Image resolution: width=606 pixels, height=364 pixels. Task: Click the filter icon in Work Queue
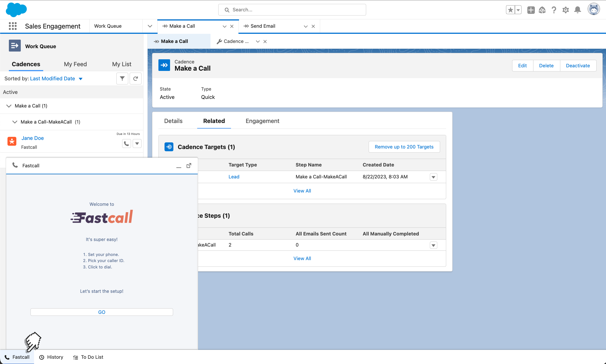(x=122, y=79)
